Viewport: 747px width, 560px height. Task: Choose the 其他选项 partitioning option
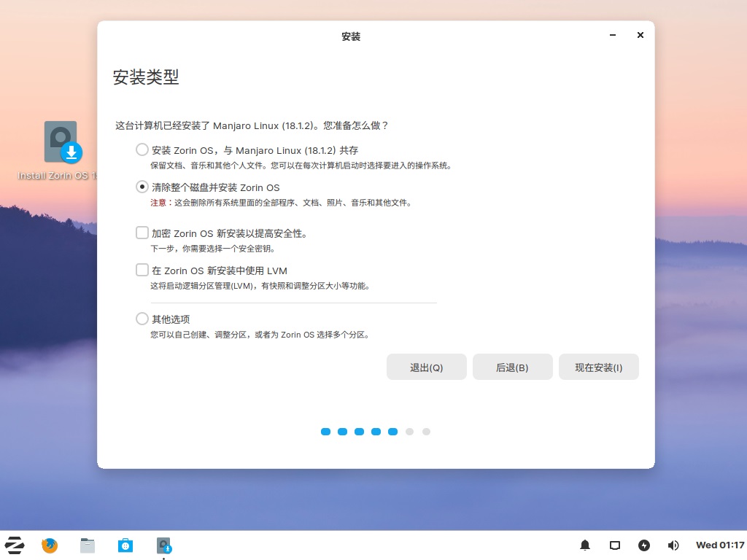tap(142, 318)
